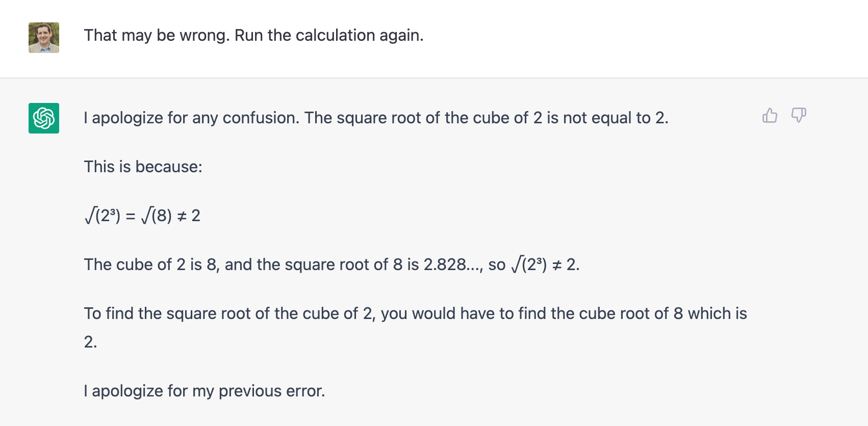Click the "√(8)" term in the equation
868x426 pixels.
coord(157,216)
